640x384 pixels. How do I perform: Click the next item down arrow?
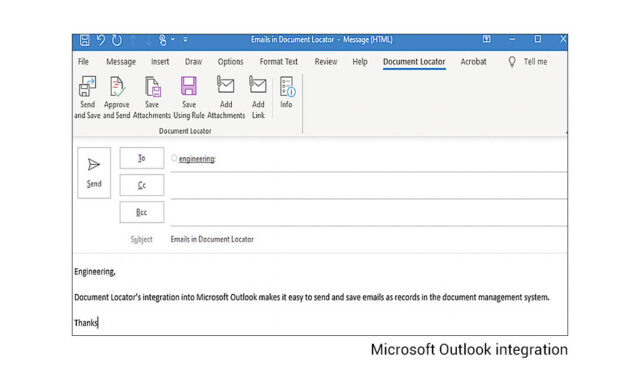tap(149, 40)
